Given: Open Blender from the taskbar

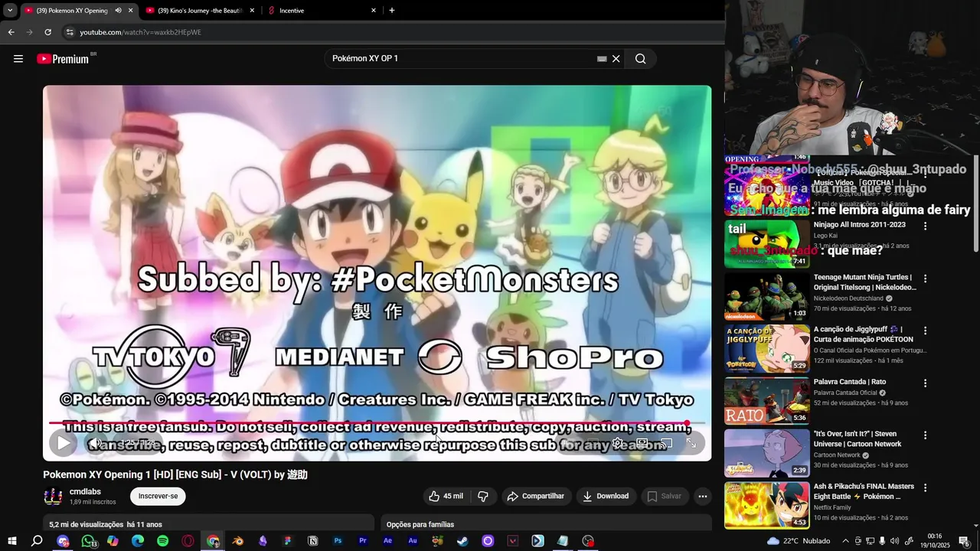Looking at the screenshot, I should click(x=238, y=541).
